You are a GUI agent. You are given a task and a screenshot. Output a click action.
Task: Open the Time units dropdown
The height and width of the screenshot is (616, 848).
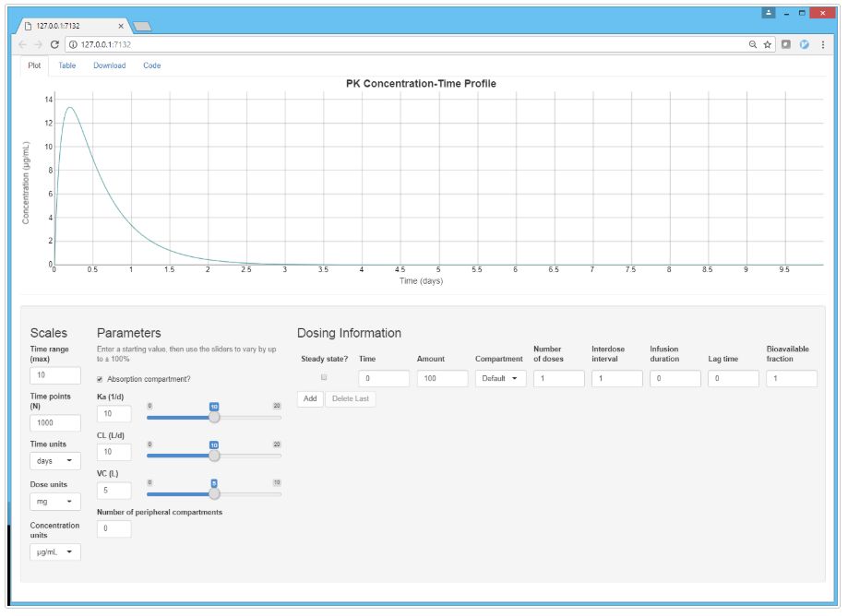55,461
